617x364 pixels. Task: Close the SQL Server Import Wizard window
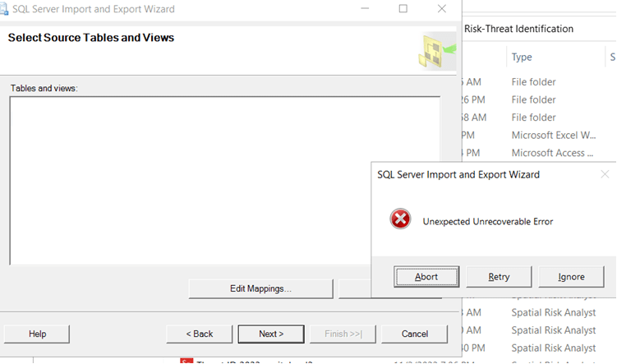[441, 9]
